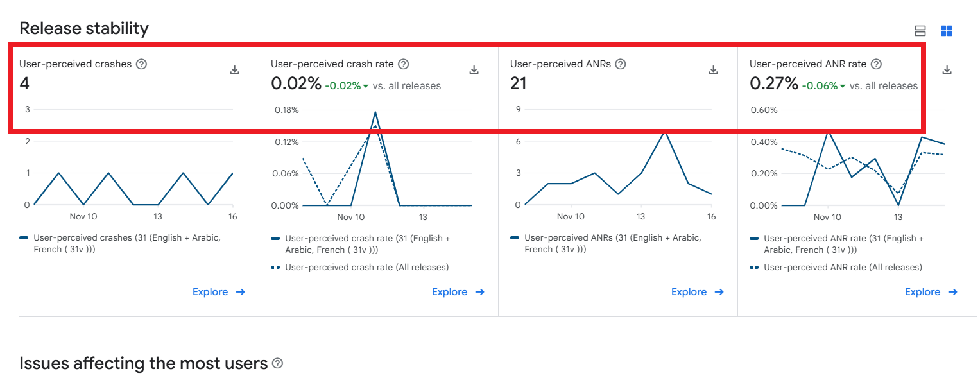The image size is (980, 378).
Task: Download User-perceived crash rate data
Action: coord(474,70)
